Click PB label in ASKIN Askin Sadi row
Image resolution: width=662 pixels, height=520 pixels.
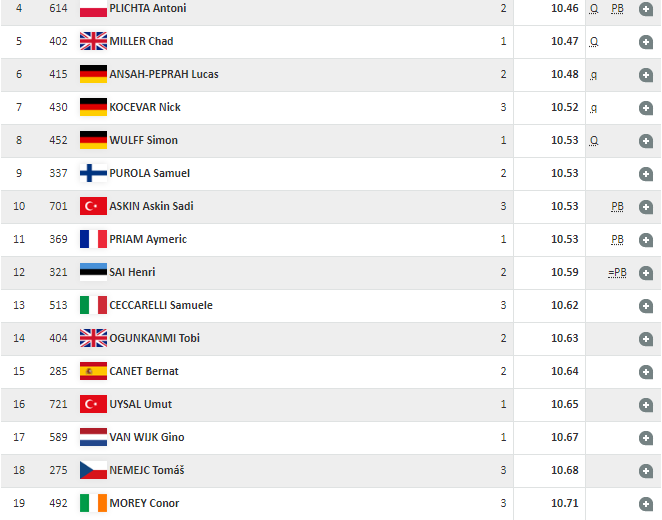coord(618,206)
